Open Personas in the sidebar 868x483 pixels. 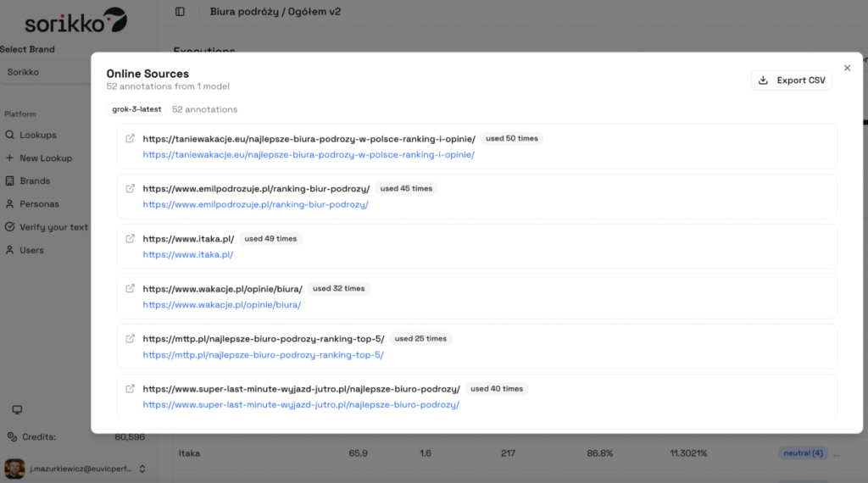(39, 204)
